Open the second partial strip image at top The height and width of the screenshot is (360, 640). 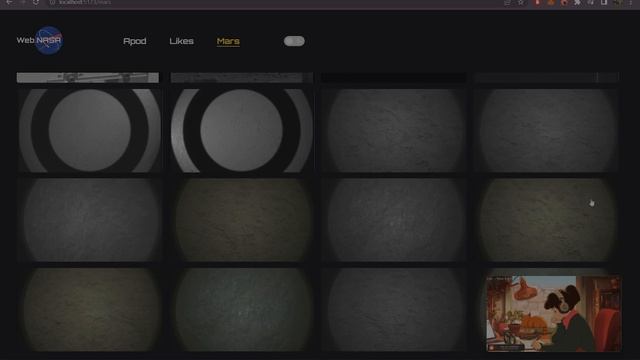tap(242, 78)
